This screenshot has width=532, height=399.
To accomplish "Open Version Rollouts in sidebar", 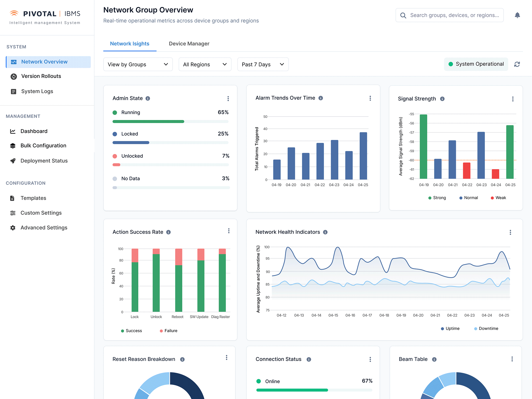I will pyautogui.click(x=41, y=76).
